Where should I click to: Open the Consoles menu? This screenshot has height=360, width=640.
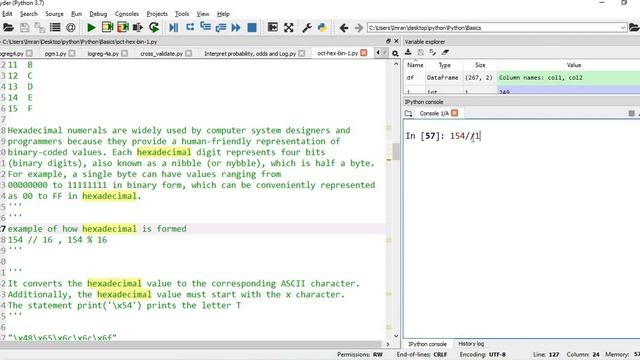point(127,14)
